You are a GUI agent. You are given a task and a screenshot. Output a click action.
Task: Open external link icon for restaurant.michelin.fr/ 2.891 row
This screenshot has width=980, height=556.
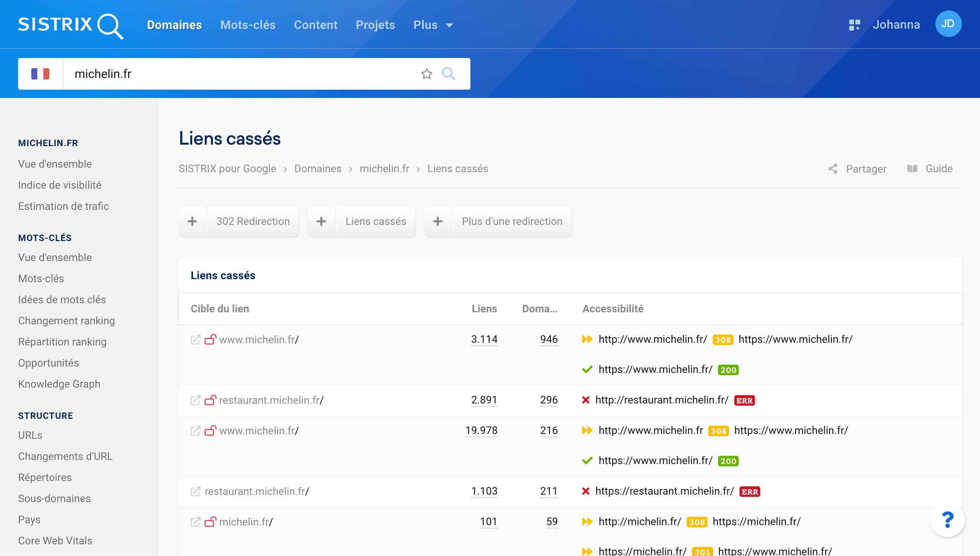(x=195, y=400)
